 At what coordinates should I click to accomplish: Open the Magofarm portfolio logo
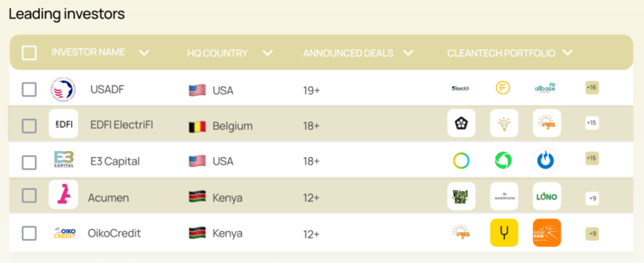tap(504, 197)
